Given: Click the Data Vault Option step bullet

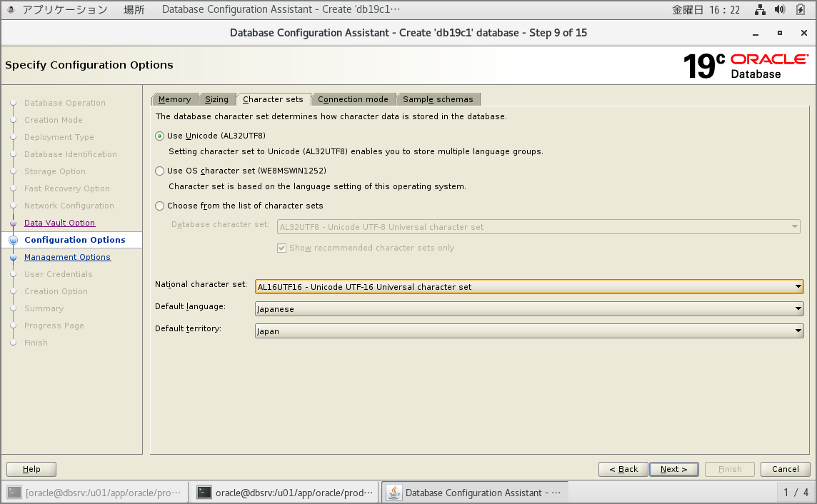Looking at the screenshot, I should (x=13, y=223).
